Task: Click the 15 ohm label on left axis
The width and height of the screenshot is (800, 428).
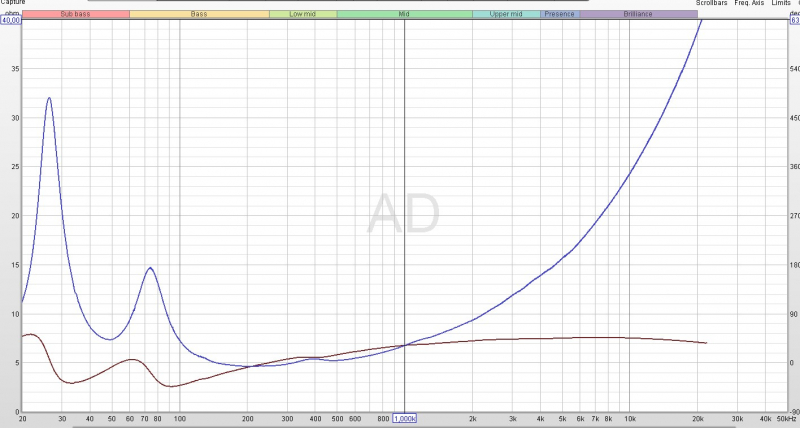Action: pyautogui.click(x=15, y=265)
